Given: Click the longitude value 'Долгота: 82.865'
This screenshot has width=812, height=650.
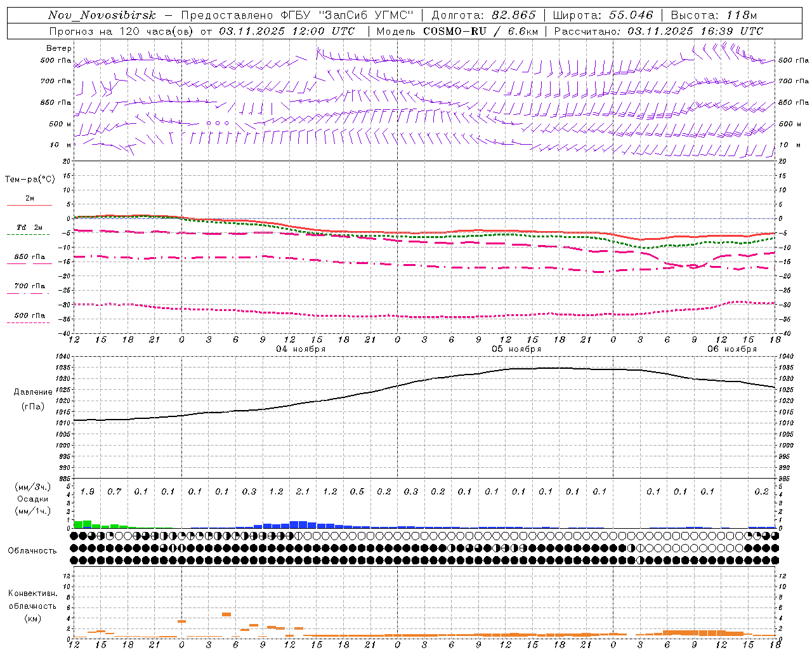Looking at the screenshot, I should click(483, 15).
